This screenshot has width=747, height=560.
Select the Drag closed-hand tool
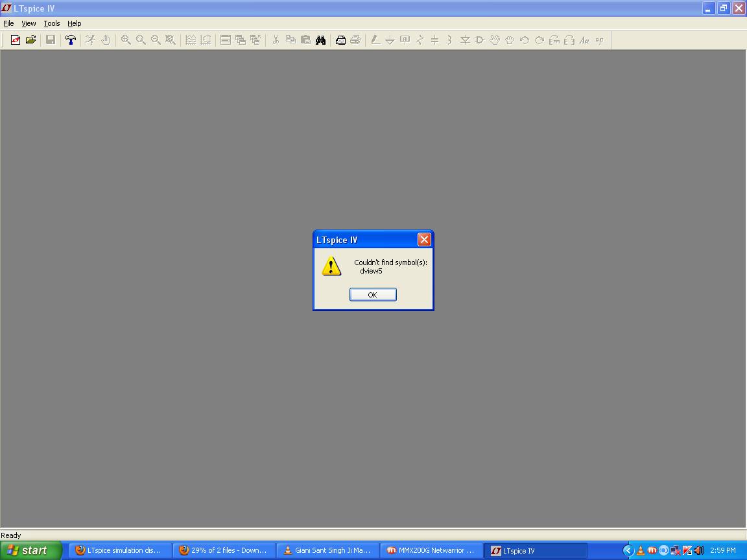(509, 40)
